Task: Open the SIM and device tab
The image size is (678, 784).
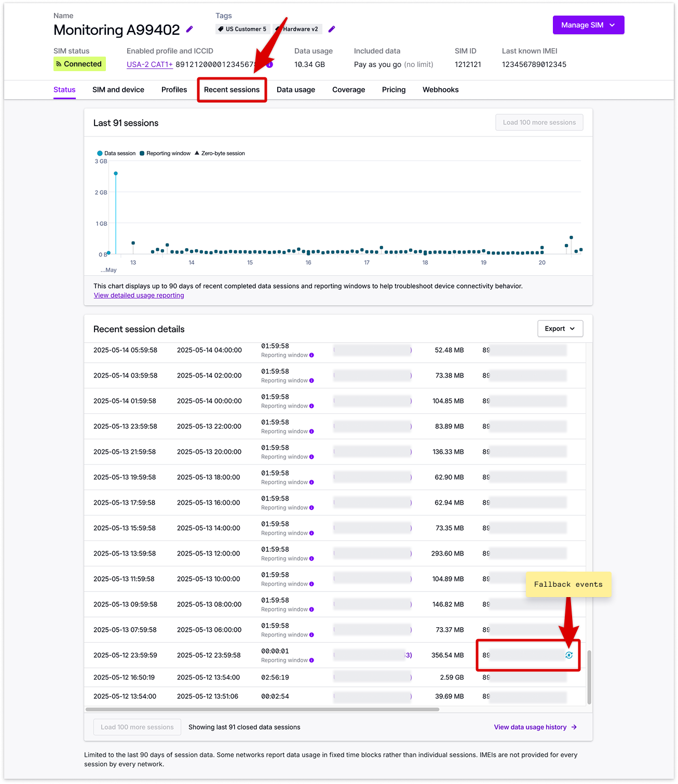Action: pos(118,90)
